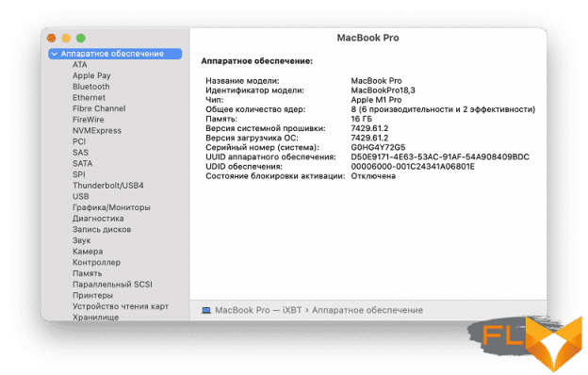Open the USB sidebar entry

point(81,197)
